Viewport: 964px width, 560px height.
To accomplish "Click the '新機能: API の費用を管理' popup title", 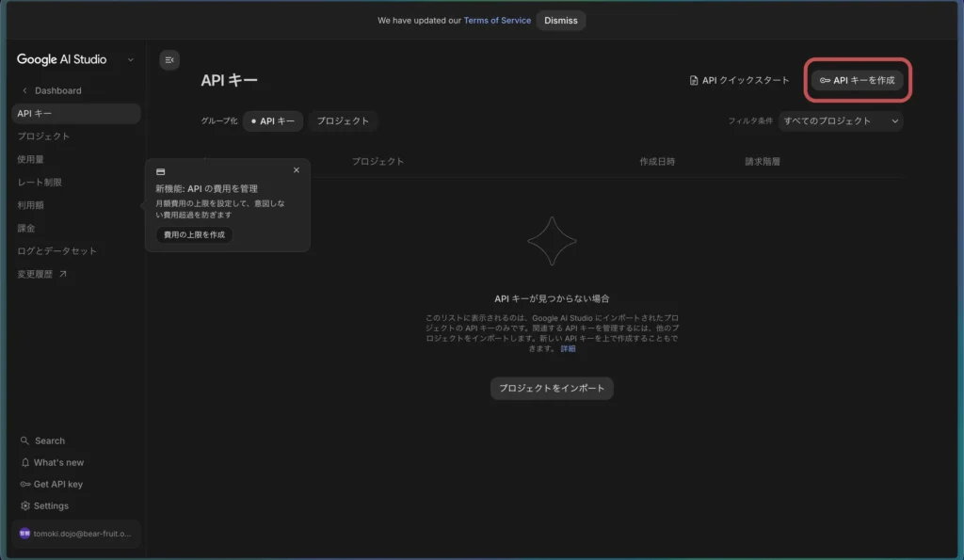I will tap(206, 189).
